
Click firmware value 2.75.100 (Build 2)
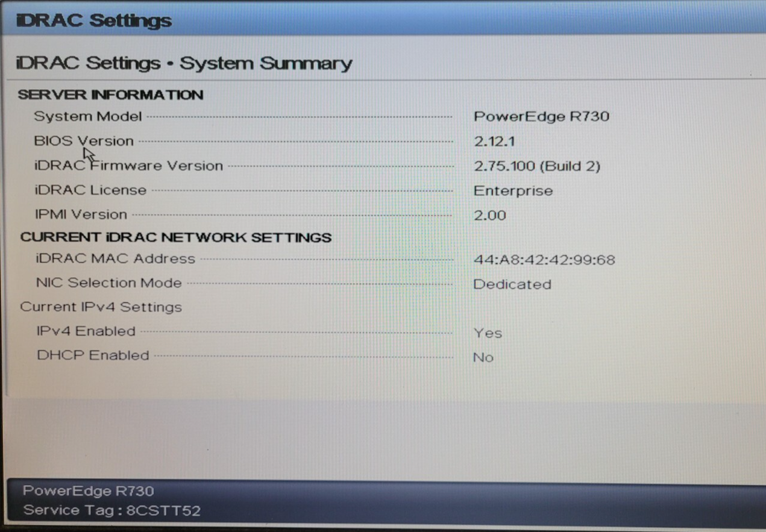pos(537,166)
